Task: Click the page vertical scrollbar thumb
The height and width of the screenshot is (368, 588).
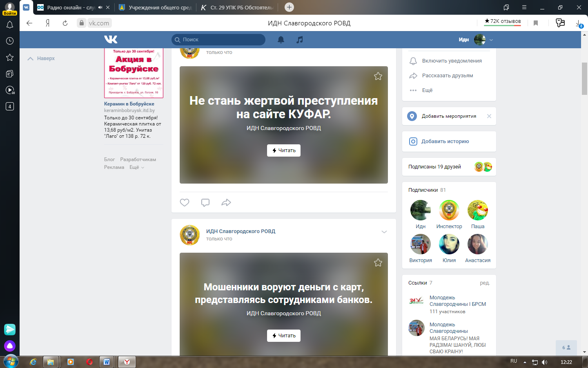Action: (x=584, y=79)
